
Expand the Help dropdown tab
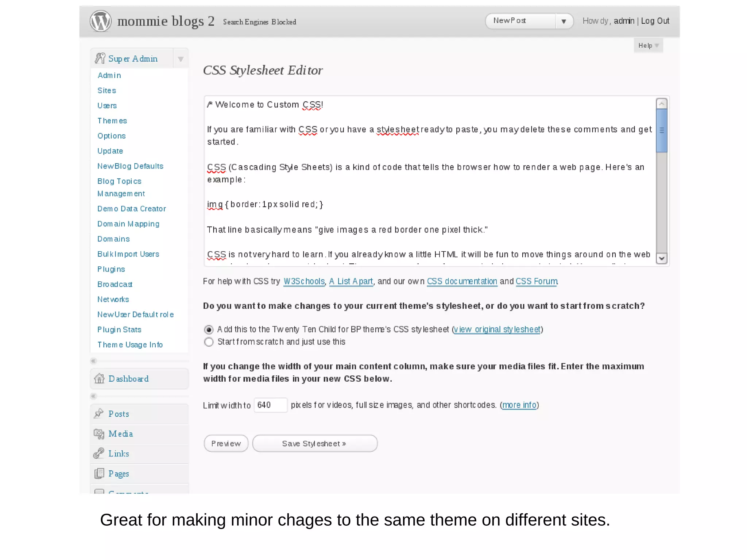648,46
